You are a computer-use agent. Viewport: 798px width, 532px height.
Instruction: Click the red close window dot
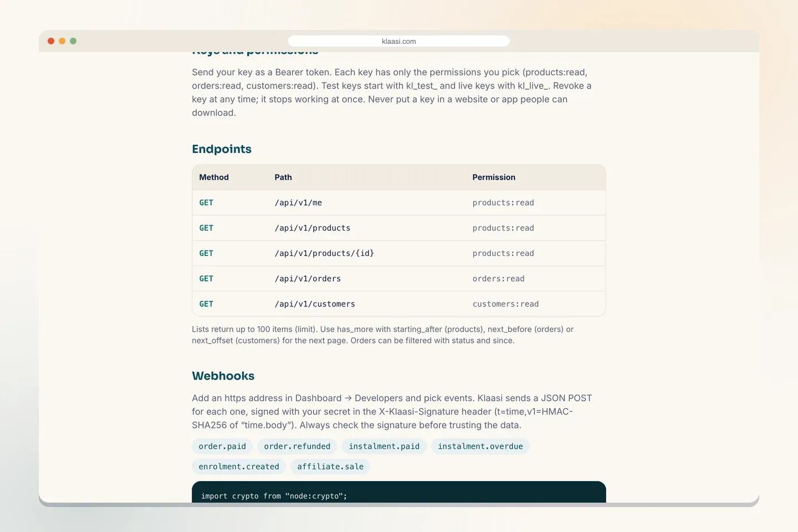pyautogui.click(x=51, y=41)
